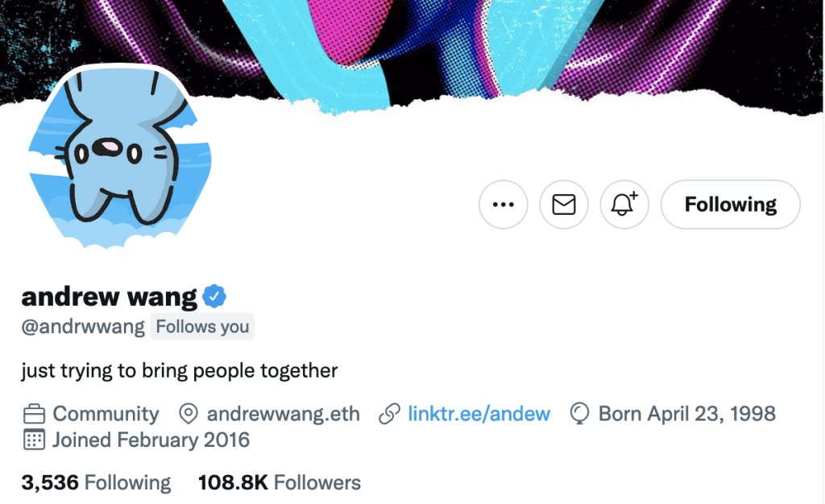Turn on notifications with the bell icon
825x504 pixels.
click(624, 205)
